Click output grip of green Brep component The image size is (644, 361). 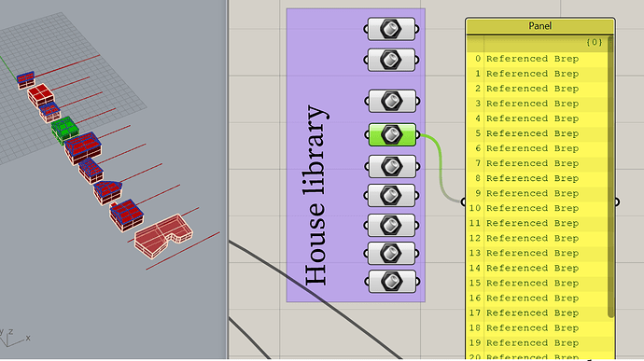(418, 134)
